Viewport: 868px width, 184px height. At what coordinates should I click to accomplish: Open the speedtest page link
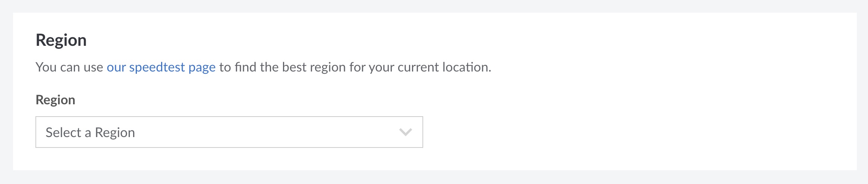point(161,67)
